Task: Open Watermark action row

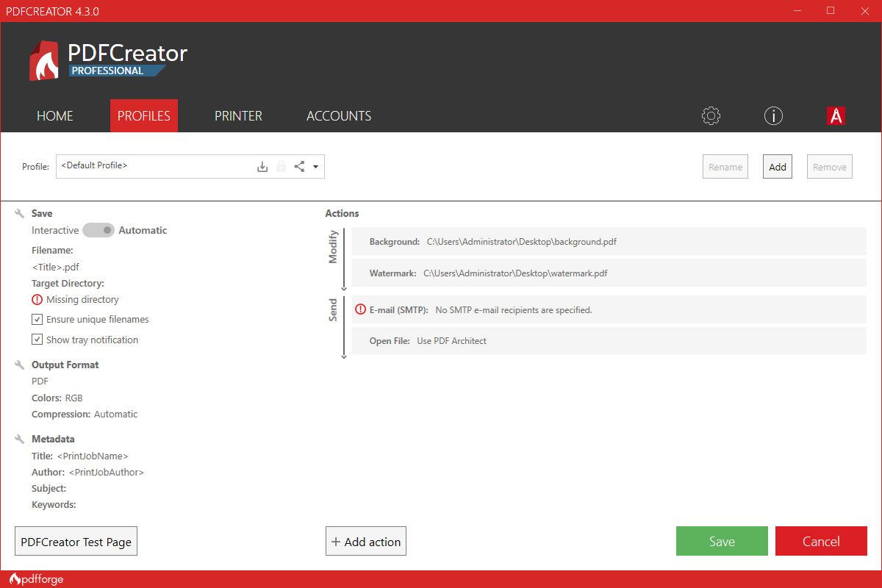Action: (x=609, y=273)
